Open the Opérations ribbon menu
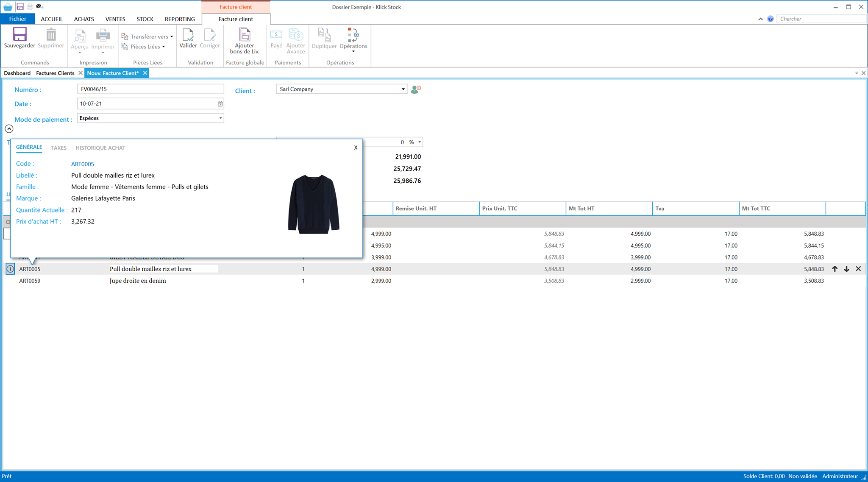The image size is (868, 482). 353,40
